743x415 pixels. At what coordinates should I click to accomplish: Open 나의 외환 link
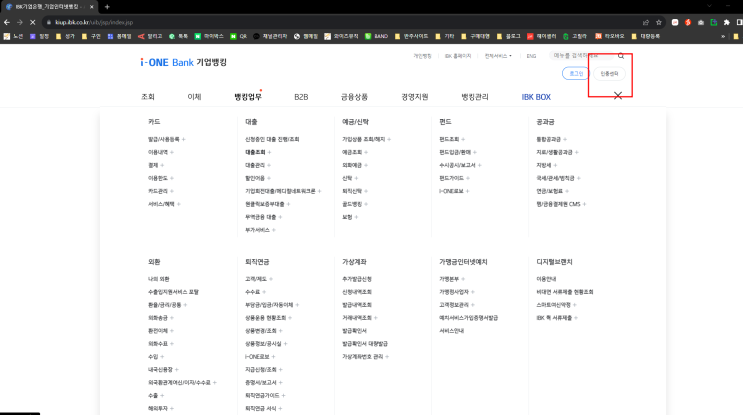158,279
